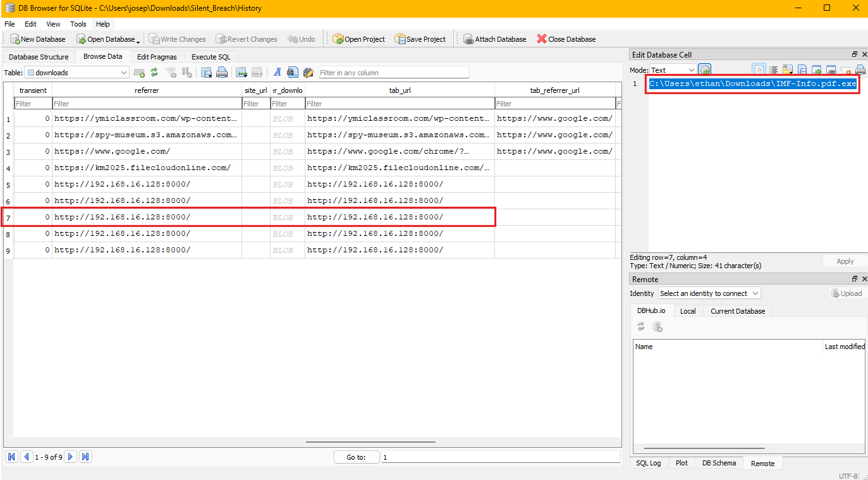Float the Edit Database Cell panel
868x480 pixels.
coord(855,55)
